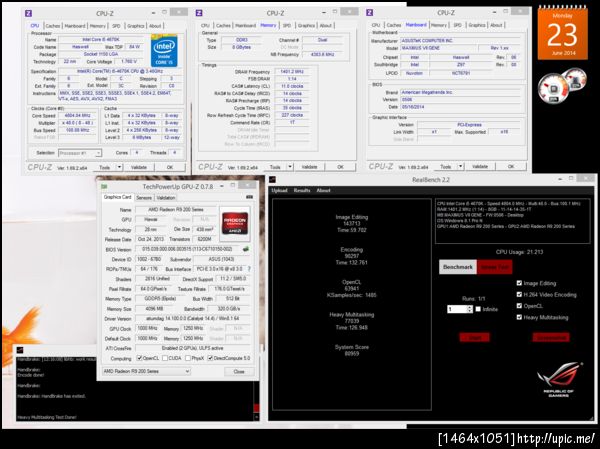The height and width of the screenshot is (449, 600).
Task: Open the AMD Radeon R9 200 Series GPU selector
Action: (x=146, y=371)
